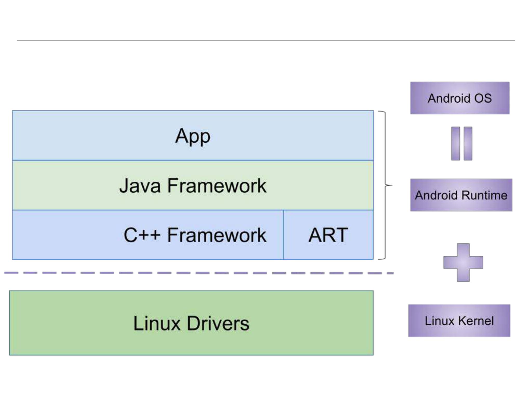Select the left bar of equals sign
Screen dimensions: 532x399
pos(455,143)
